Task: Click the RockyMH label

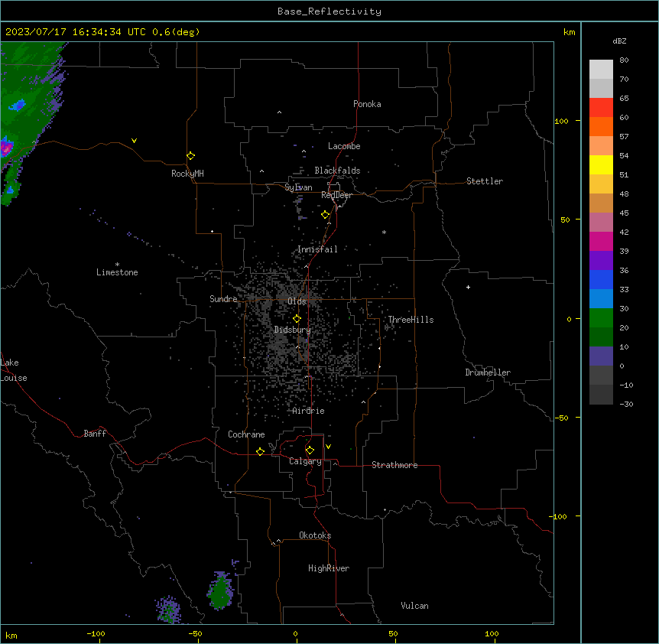Action: click(x=187, y=174)
